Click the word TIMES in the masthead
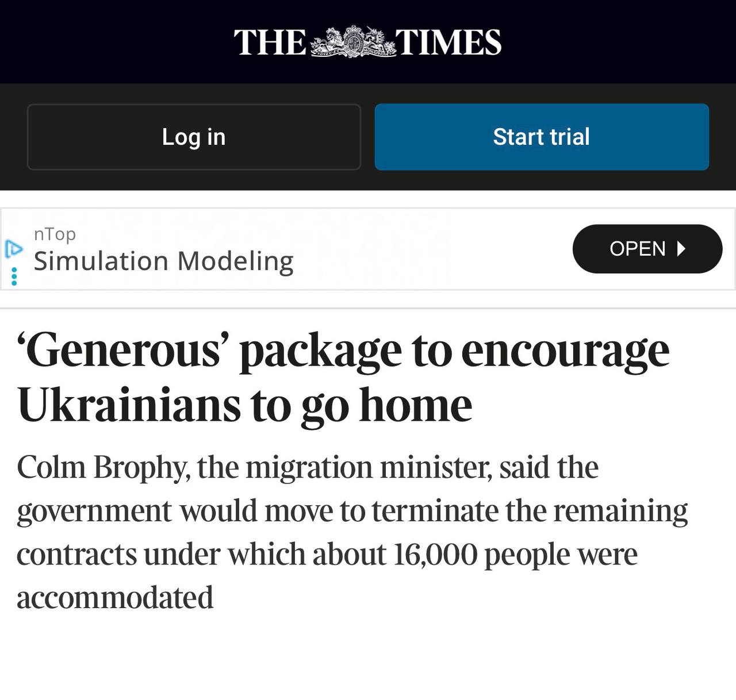 coord(449,43)
